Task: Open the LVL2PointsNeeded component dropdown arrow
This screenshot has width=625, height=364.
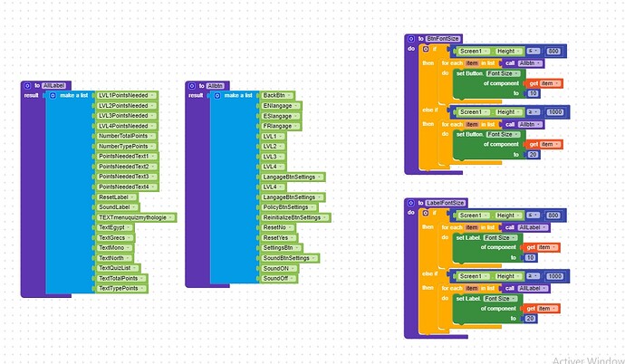Action: click(153, 106)
